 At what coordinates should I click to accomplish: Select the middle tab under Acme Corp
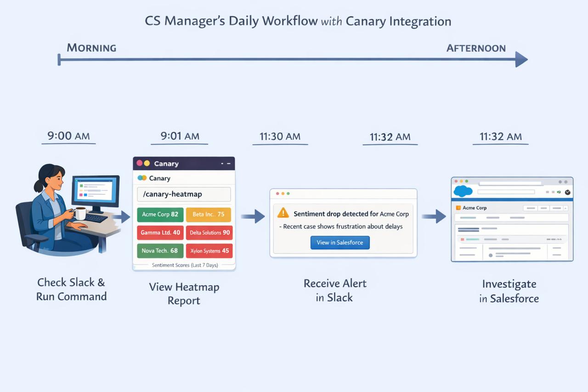pyautogui.click(x=492, y=217)
